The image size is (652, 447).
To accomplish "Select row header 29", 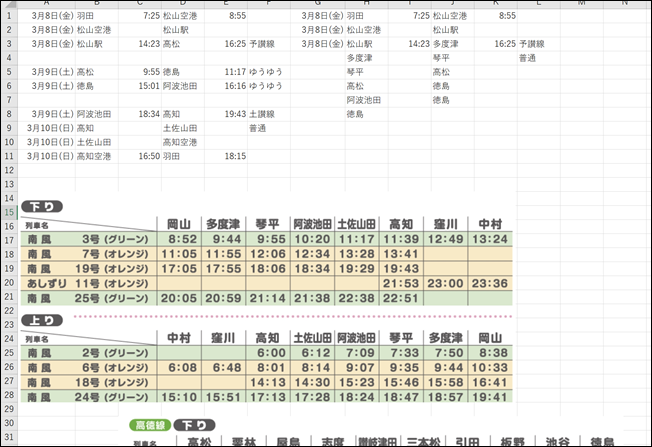I will [x=9, y=409].
